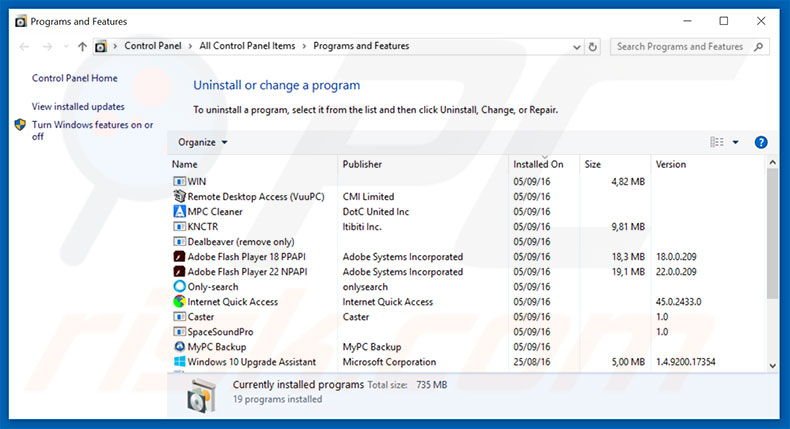The height and width of the screenshot is (429, 790).
Task: Select the Dealbeaver (remove only) entry
Action: (x=241, y=242)
